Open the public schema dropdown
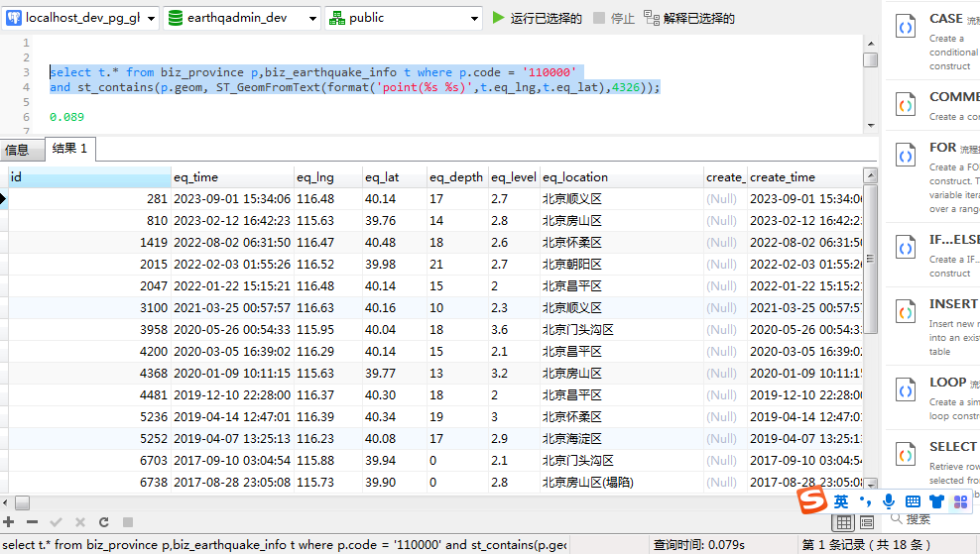 pyautogui.click(x=403, y=18)
